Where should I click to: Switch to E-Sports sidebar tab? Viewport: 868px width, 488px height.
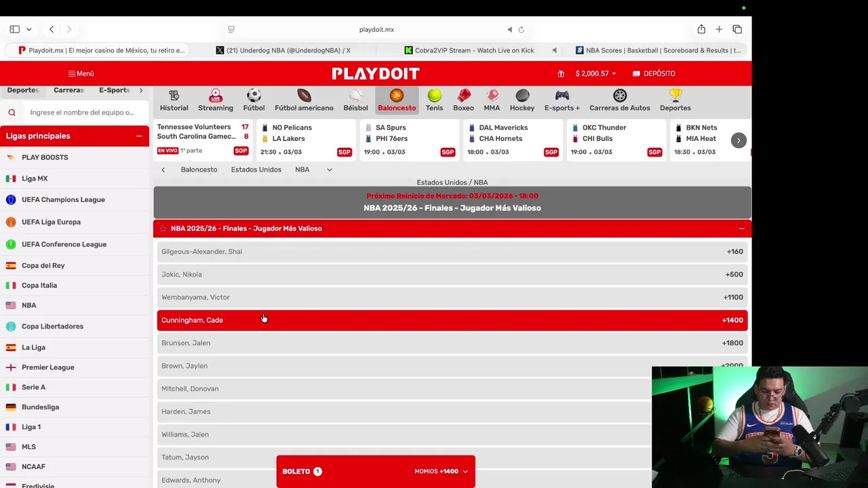pyautogui.click(x=114, y=90)
